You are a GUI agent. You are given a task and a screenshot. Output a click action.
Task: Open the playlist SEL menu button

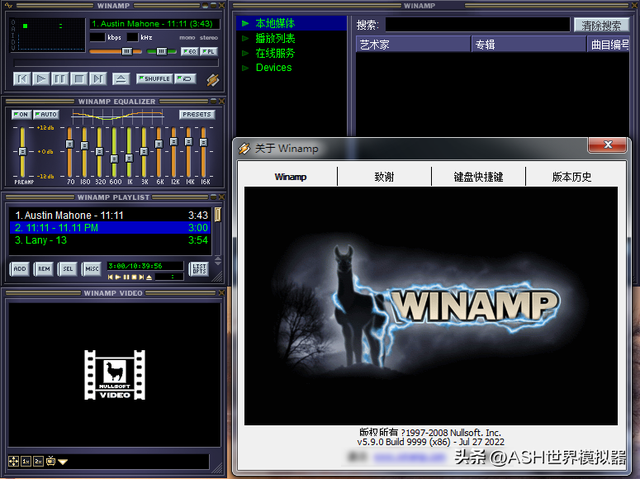68,269
